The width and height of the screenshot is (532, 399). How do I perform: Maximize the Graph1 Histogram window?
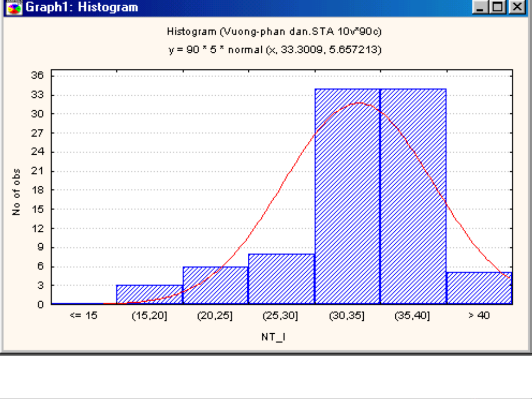click(x=498, y=7)
